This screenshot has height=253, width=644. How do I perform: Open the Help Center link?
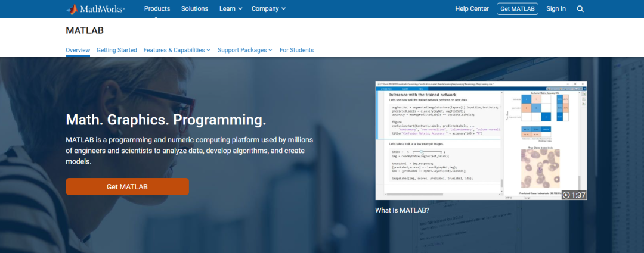[x=472, y=8]
